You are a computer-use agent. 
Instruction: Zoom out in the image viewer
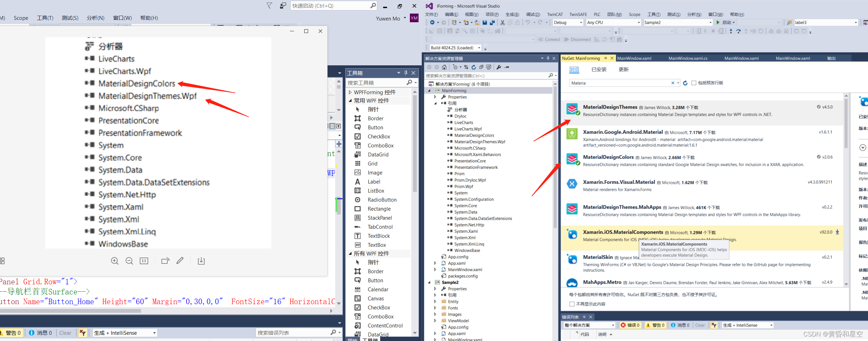tap(129, 261)
